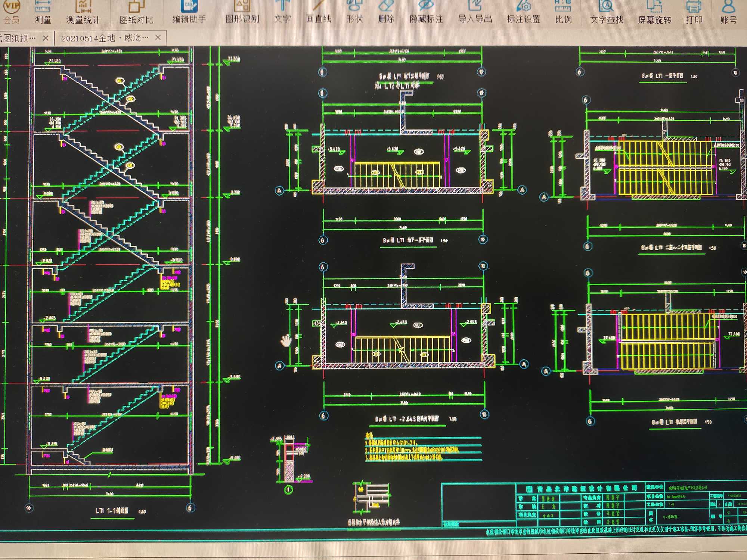
Task: Click the 打印 print icon
Action: click(694, 12)
